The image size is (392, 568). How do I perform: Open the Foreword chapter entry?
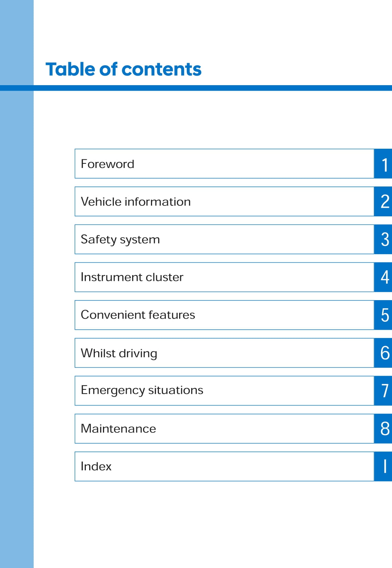coord(224,164)
